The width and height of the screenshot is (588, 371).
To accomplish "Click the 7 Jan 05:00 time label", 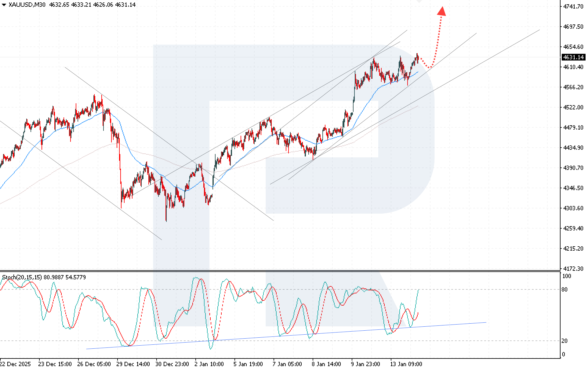I will (287, 364).
